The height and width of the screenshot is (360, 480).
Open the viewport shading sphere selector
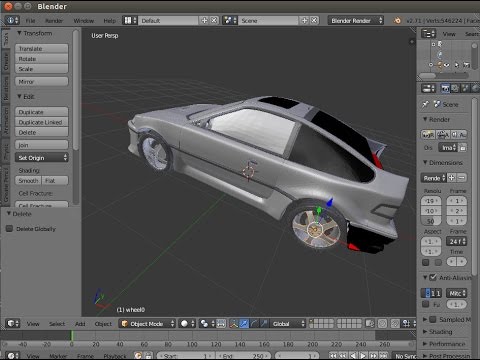187,323
